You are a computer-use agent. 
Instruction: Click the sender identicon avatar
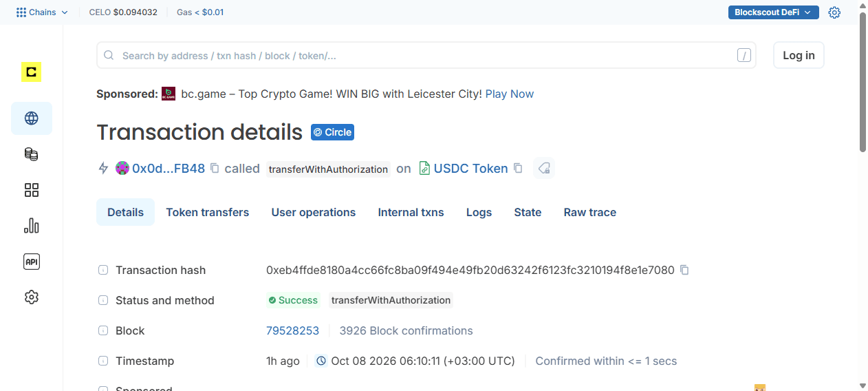[122, 168]
